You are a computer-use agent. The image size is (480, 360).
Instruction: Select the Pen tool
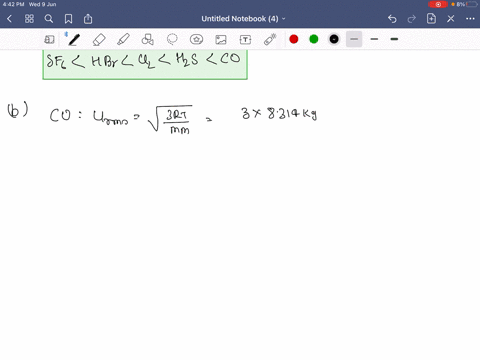point(74,40)
